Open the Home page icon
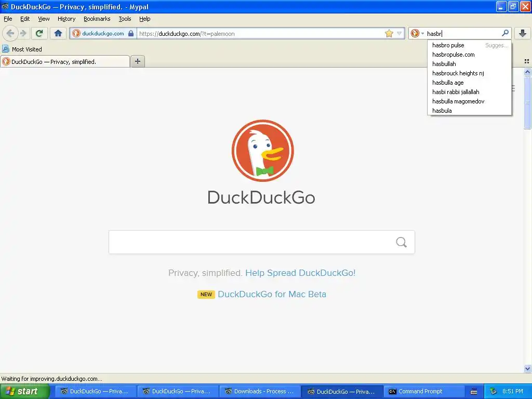This screenshot has height=399, width=532. tap(58, 33)
